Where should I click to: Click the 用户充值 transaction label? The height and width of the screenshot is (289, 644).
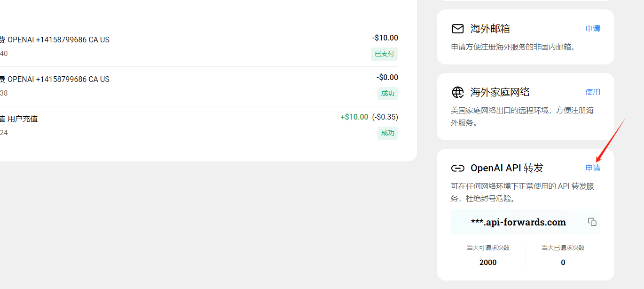[23, 119]
